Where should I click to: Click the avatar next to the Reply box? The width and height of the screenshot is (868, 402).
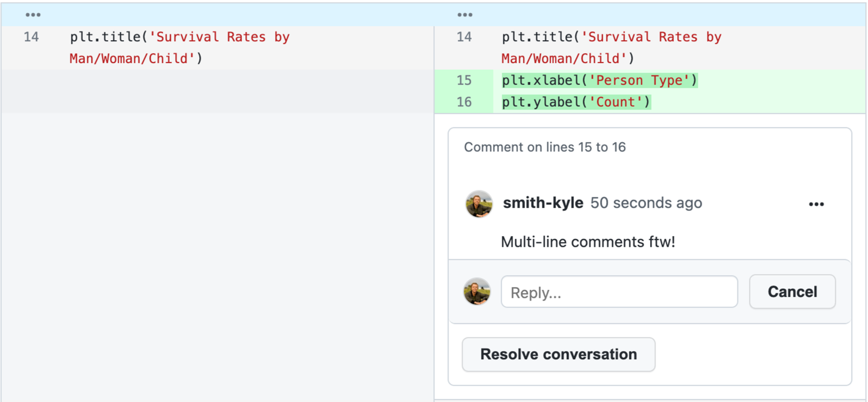tap(477, 292)
